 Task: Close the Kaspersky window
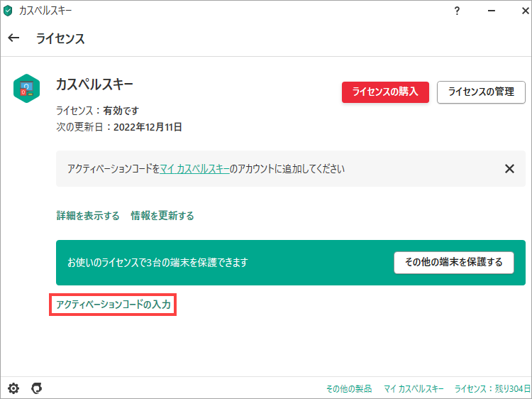525,11
